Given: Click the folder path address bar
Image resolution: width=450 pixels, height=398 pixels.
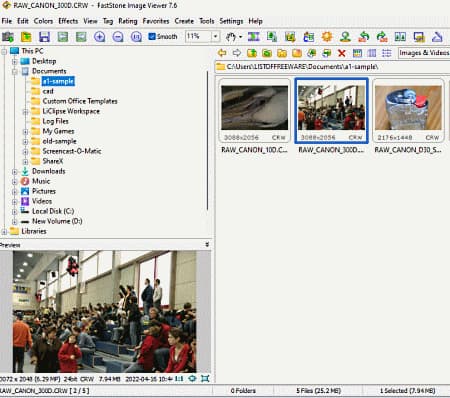Looking at the screenshot, I should point(332,67).
